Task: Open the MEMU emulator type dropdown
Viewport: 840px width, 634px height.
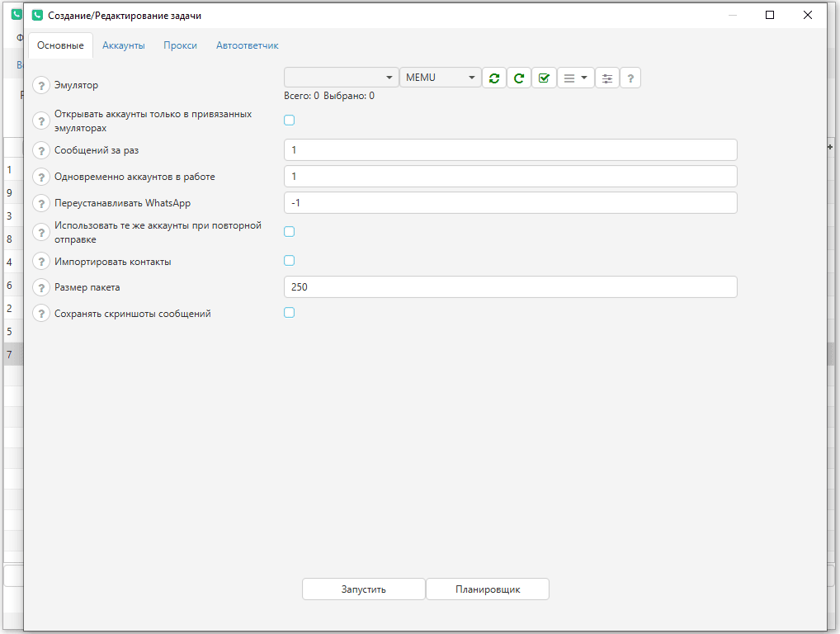Action: [x=440, y=78]
